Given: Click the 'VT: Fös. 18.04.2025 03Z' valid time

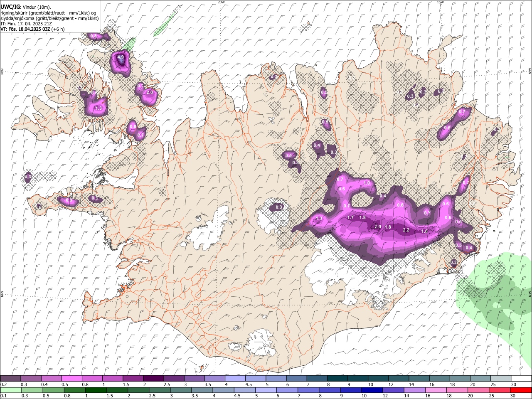Looking at the screenshot, I should tap(25, 29).
